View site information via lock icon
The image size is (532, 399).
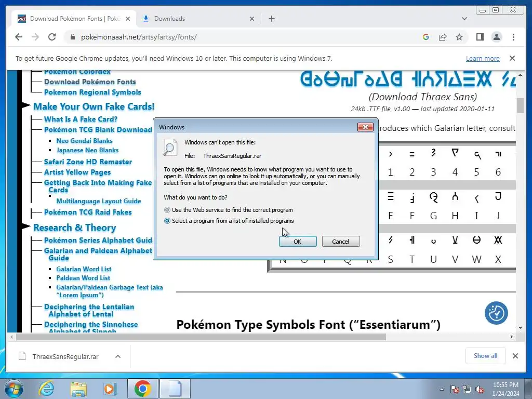click(72, 37)
